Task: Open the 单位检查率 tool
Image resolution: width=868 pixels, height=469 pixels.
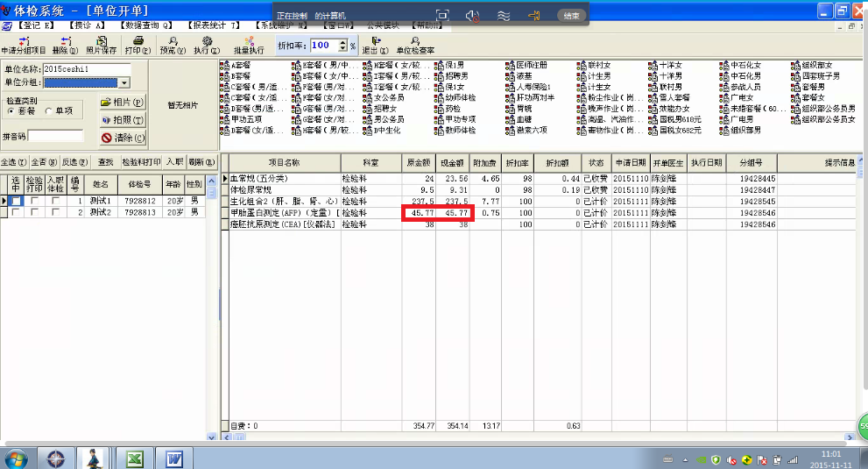Action: click(414, 40)
